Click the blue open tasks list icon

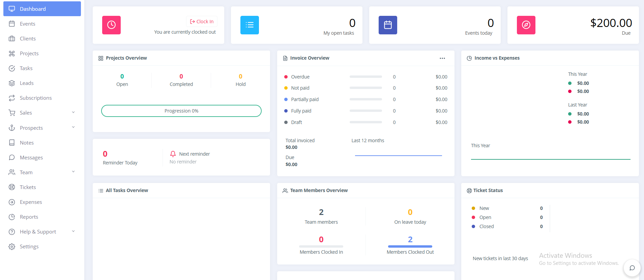pyautogui.click(x=250, y=25)
